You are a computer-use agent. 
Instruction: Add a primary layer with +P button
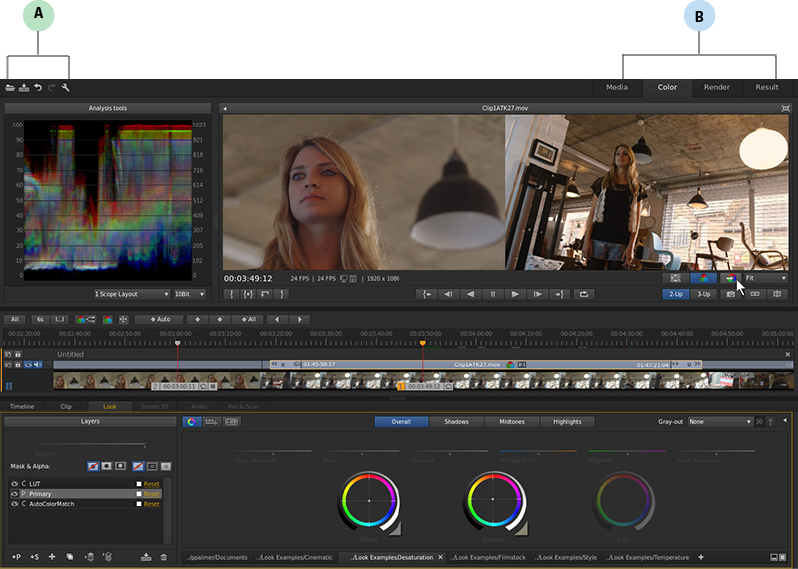pyautogui.click(x=16, y=556)
